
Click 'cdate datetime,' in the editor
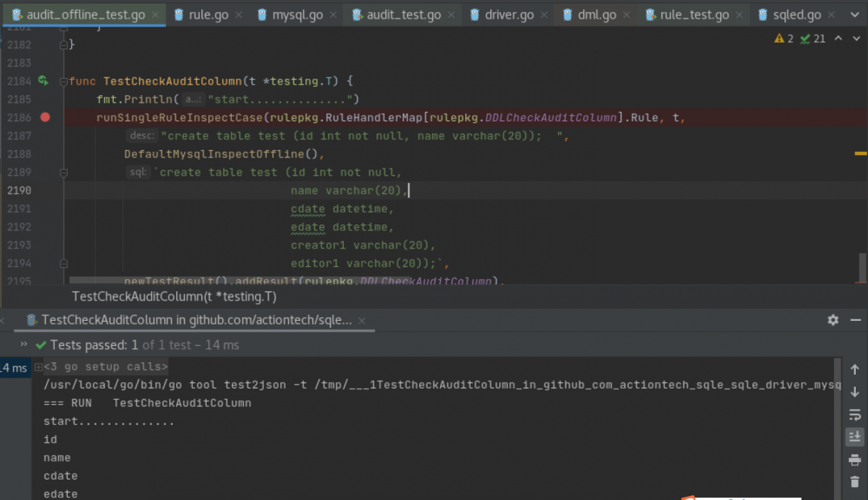342,209
